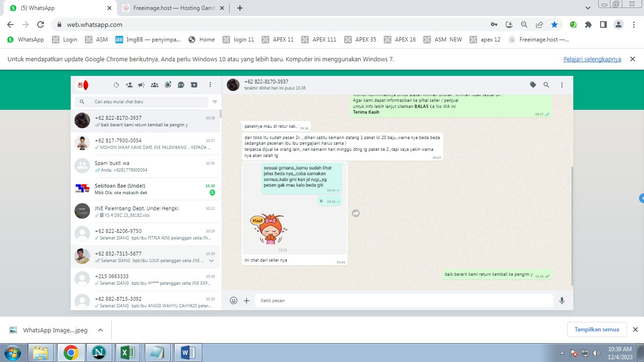Click the chat list filter icon

[215, 102]
